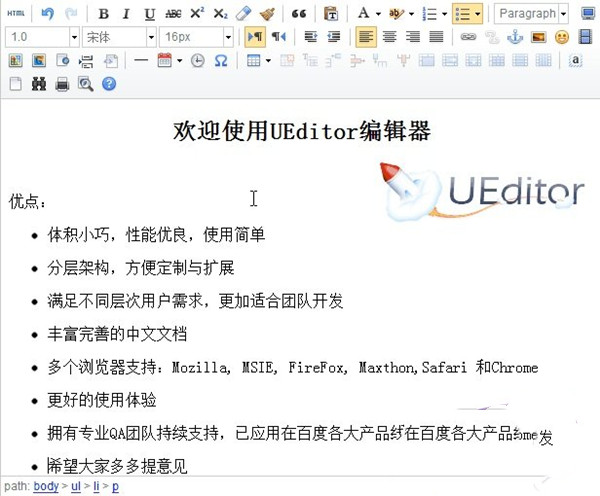The image size is (600, 496).
Task: Align text left
Action: point(366,37)
